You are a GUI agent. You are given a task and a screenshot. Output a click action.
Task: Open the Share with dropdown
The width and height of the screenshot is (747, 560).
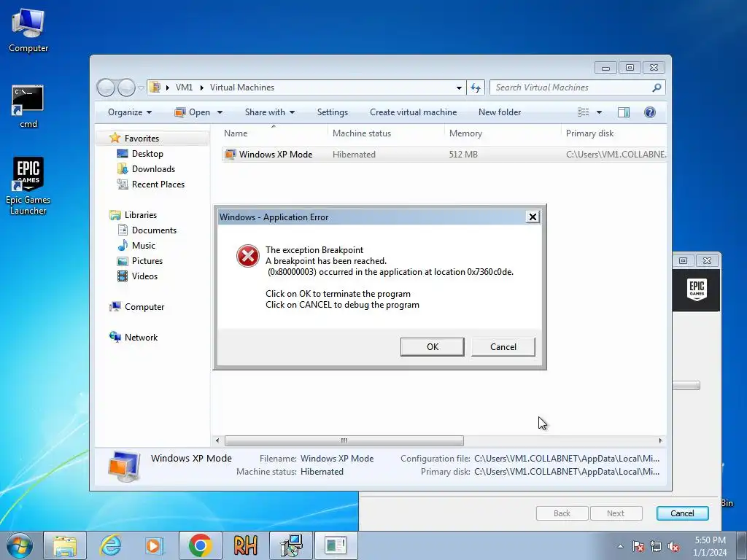tap(270, 112)
